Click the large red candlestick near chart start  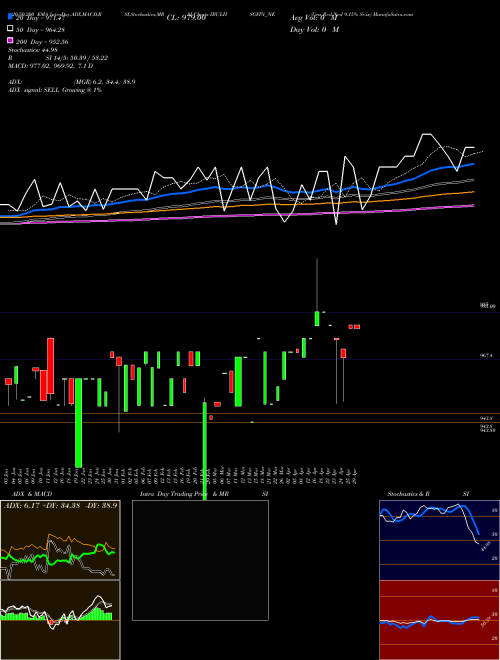click(x=51, y=365)
